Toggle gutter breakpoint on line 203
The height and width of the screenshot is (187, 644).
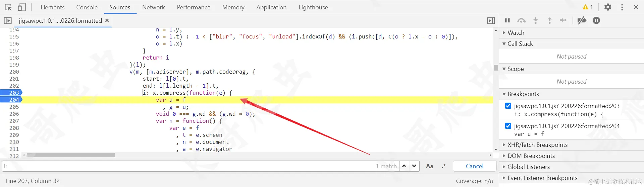tap(11, 93)
